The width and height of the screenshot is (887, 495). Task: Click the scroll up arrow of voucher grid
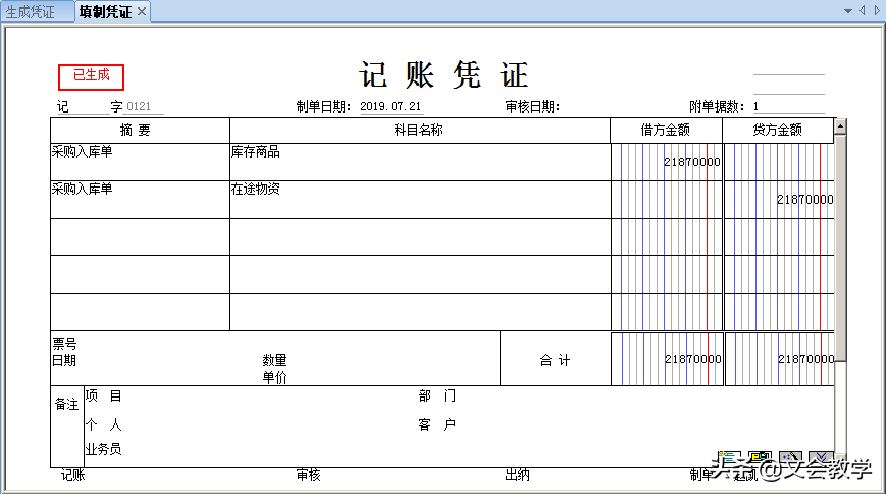coord(840,126)
